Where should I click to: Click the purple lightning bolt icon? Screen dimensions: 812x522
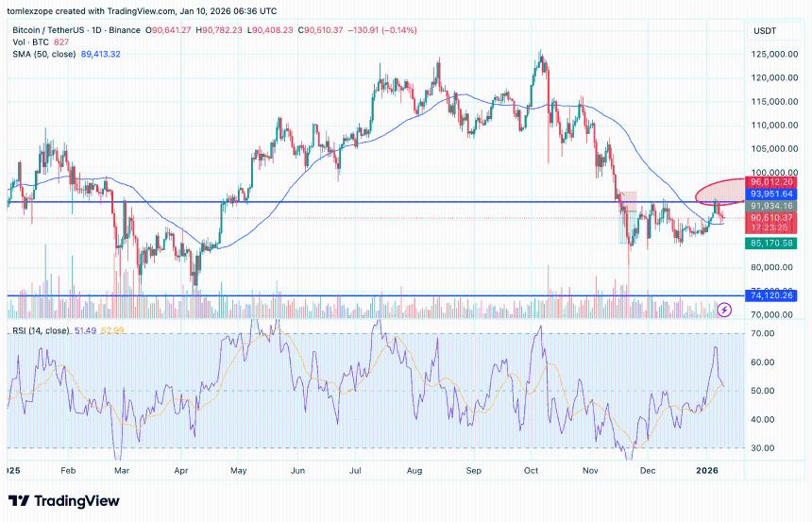pyautogui.click(x=724, y=309)
